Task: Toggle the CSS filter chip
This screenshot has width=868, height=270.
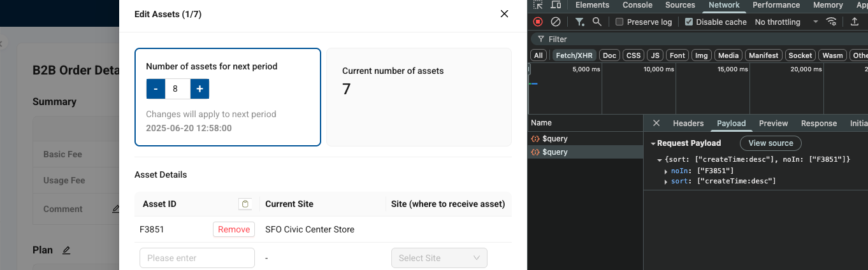Action: point(633,55)
